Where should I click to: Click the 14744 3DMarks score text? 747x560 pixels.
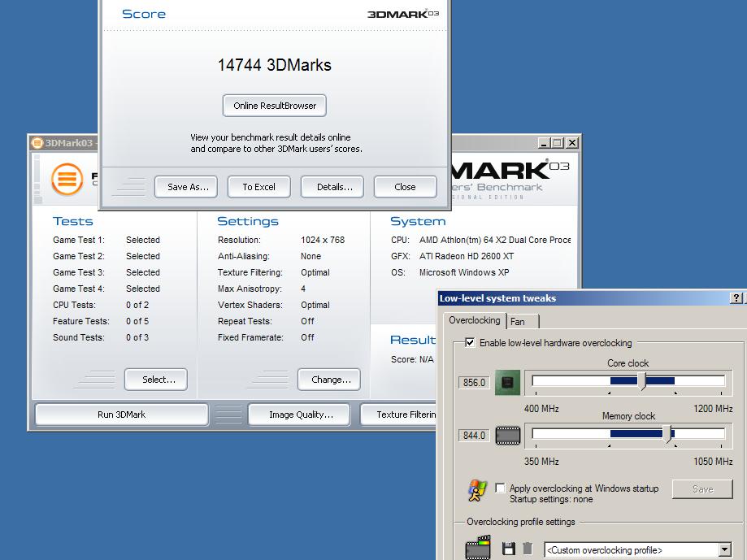coord(275,65)
